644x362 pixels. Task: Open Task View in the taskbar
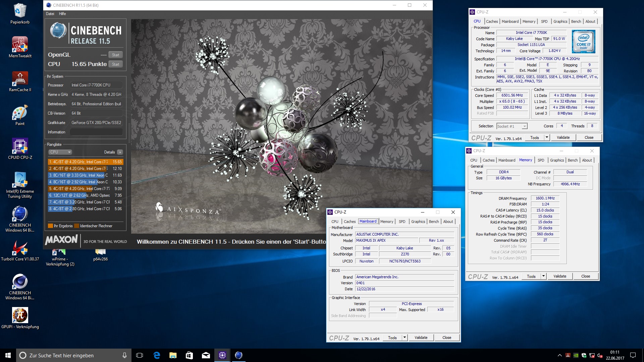click(x=140, y=355)
